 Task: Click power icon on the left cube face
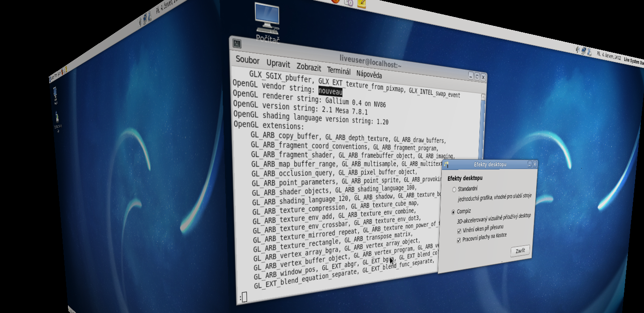click(149, 17)
